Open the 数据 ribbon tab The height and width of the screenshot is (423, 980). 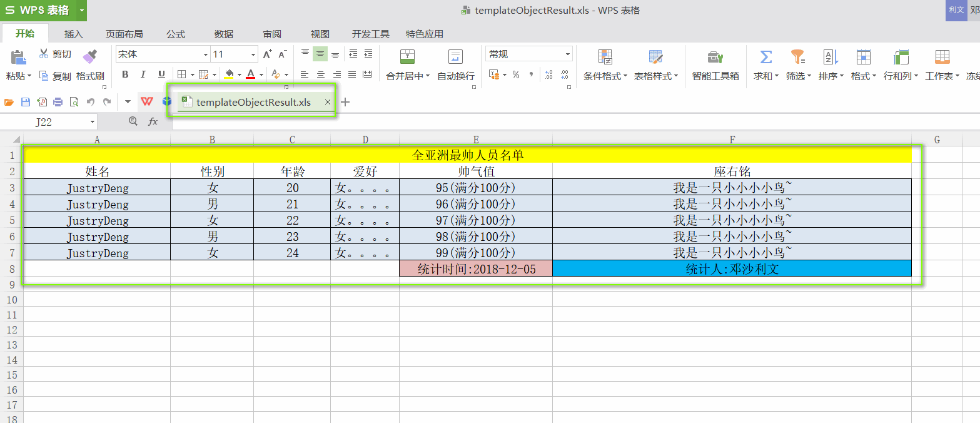pyautogui.click(x=223, y=34)
